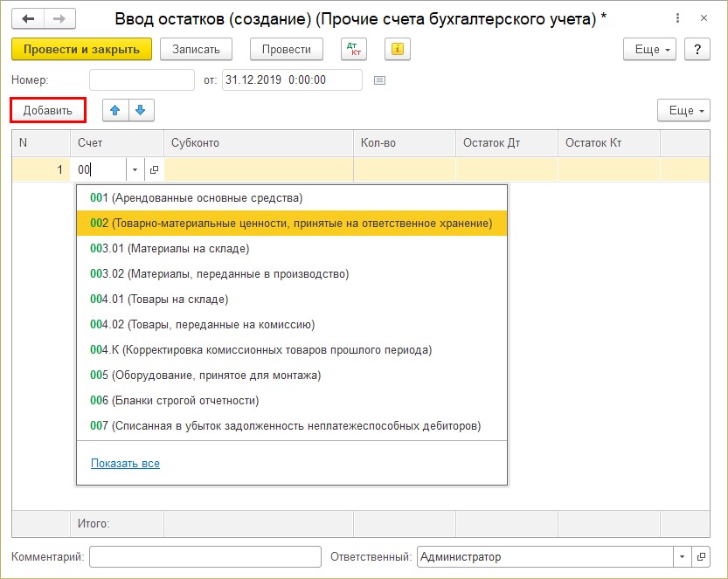This screenshot has width=728, height=579.
Task: Click the date picker icon
Action: tap(379, 80)
